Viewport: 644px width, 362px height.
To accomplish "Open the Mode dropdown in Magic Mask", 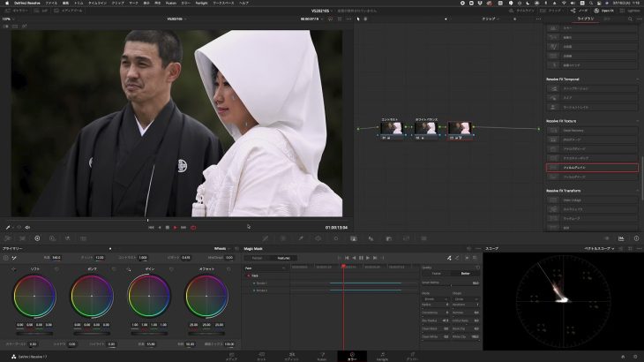I will pyautogui.click(x=435, y=299).
